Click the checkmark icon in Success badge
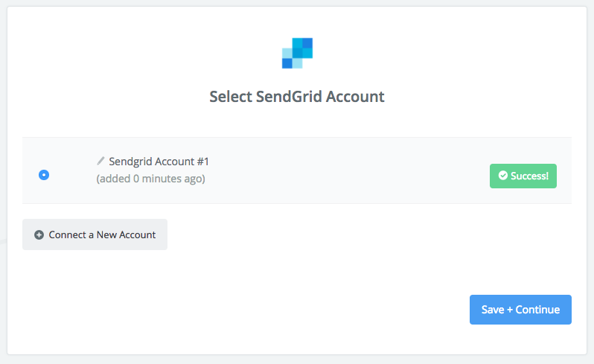Screen dimensions: 594x364 point(502,176)
